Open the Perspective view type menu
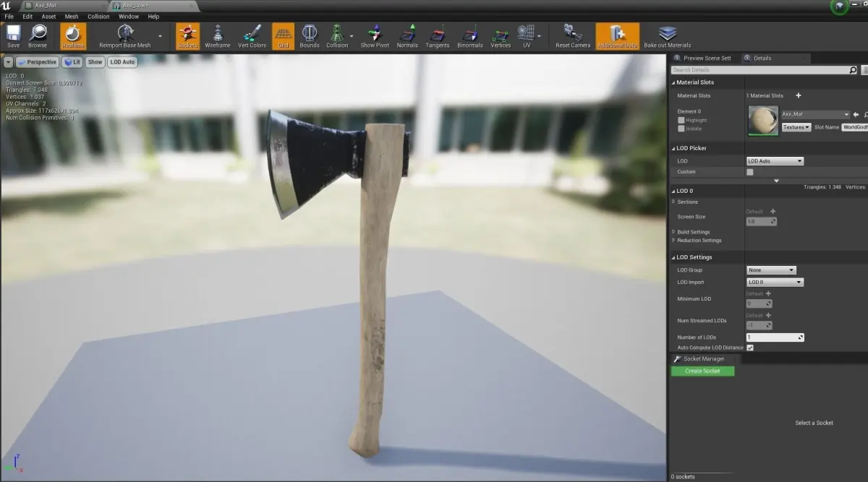 point(37,62)
